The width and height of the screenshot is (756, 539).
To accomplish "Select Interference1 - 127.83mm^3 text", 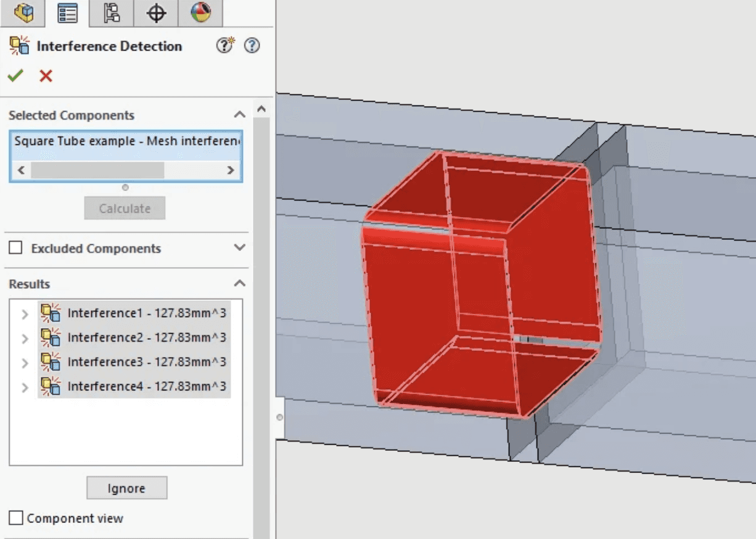I will (x=147, y=313).
